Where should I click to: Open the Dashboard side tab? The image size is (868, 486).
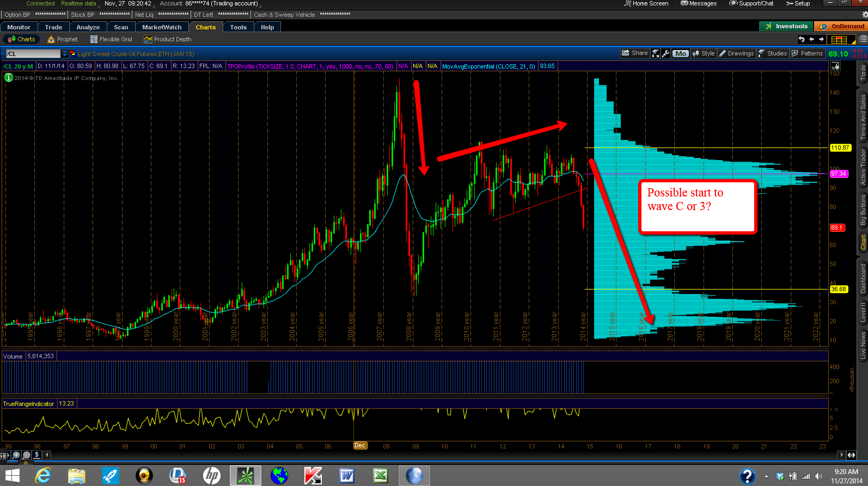(863, 278)
